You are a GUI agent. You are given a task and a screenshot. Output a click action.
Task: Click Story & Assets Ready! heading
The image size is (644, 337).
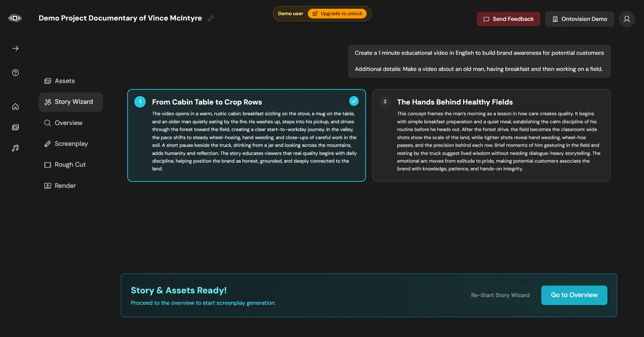179,290
